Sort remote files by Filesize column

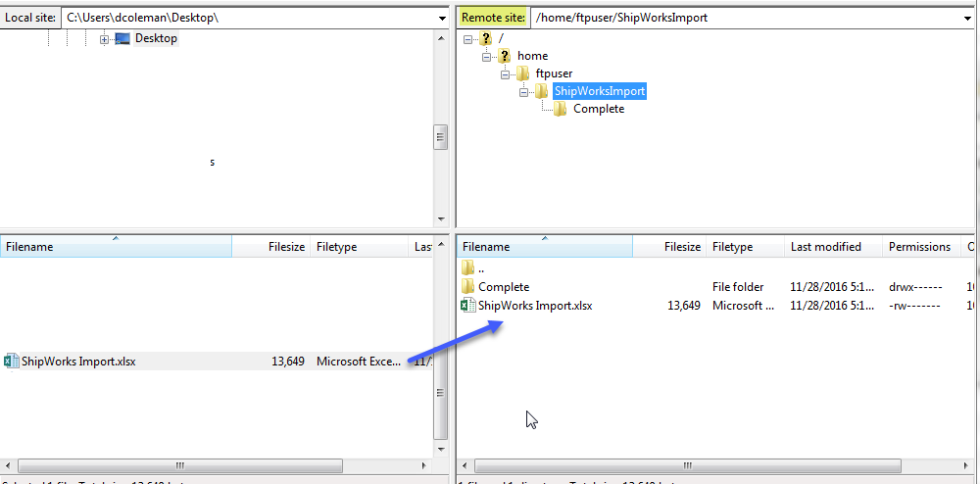[669, 247]
